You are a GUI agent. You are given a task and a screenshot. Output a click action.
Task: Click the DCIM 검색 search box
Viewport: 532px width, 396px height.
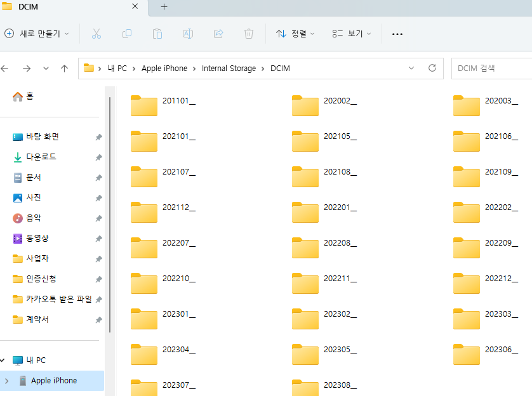point(491,68)
